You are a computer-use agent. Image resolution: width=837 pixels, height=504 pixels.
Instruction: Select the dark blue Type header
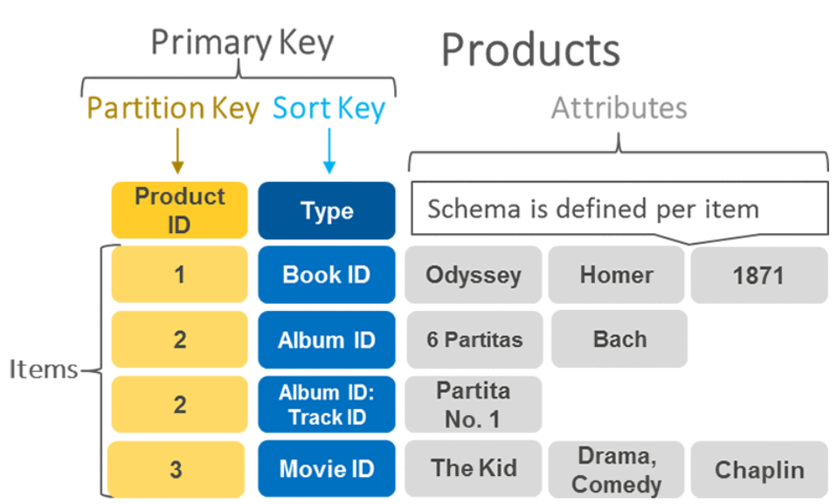[x=327, y=211]
